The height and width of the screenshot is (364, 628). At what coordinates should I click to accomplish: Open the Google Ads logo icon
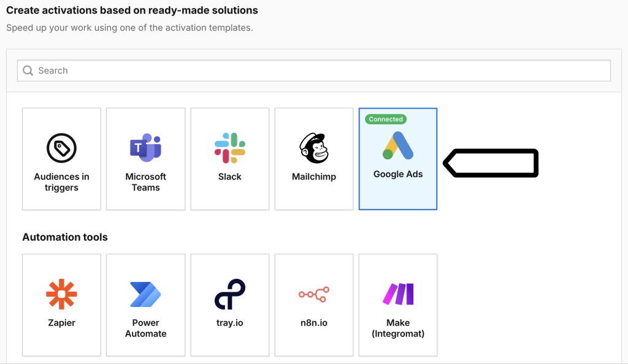(397, 146)
